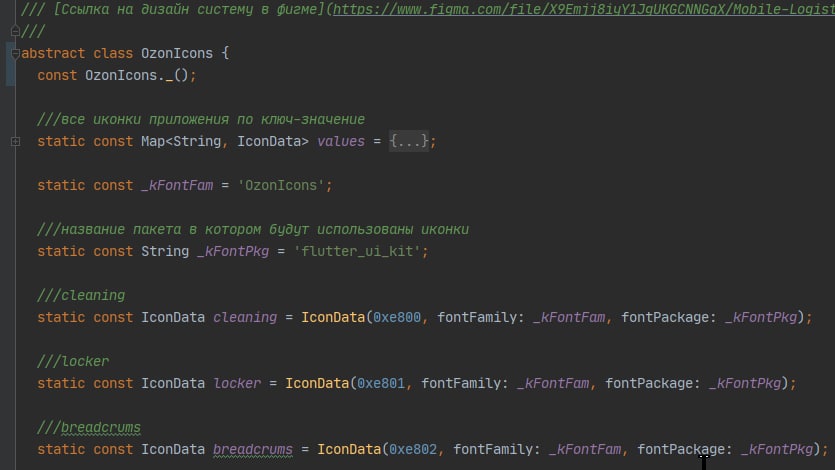Expand the folded values map gutter marker
The width and height of the screenshot is (835, 470).
(15, 141)
